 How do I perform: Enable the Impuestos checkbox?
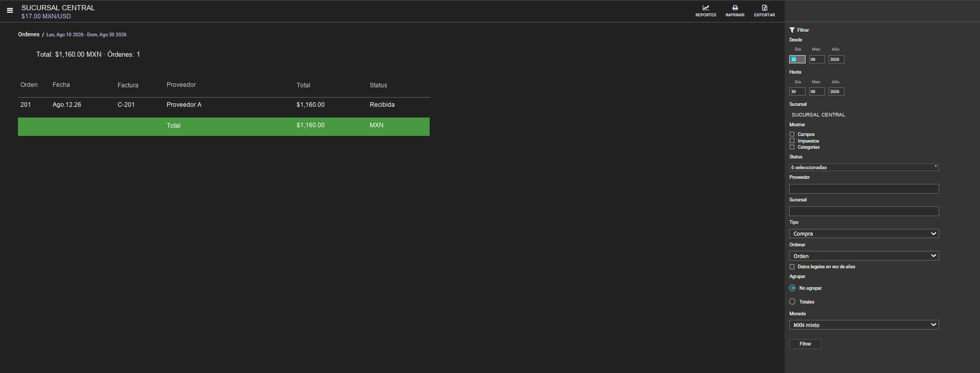tap(792, 141)
